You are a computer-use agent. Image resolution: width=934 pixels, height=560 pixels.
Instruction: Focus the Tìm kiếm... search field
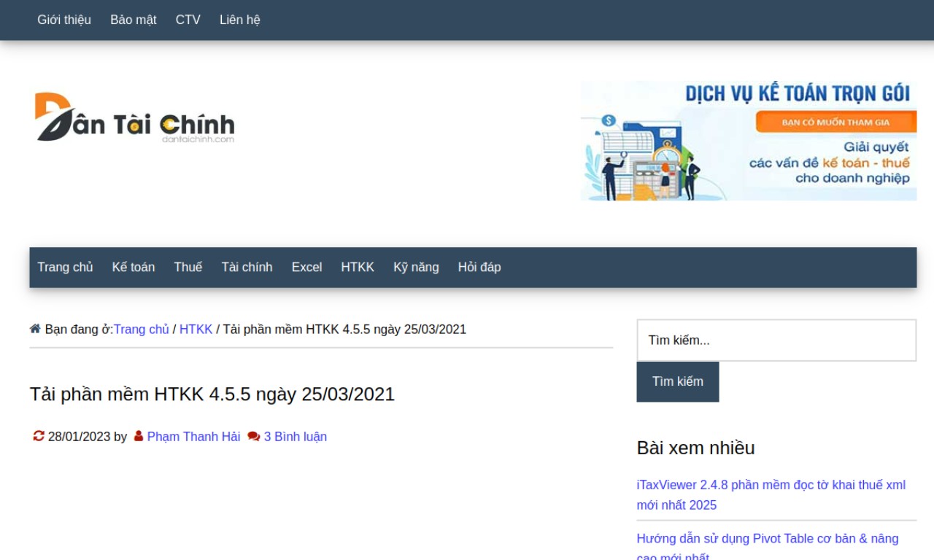click(776, 341)
